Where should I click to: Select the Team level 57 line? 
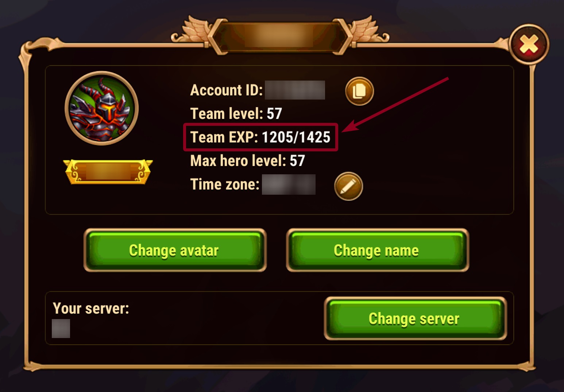[236, 113]
